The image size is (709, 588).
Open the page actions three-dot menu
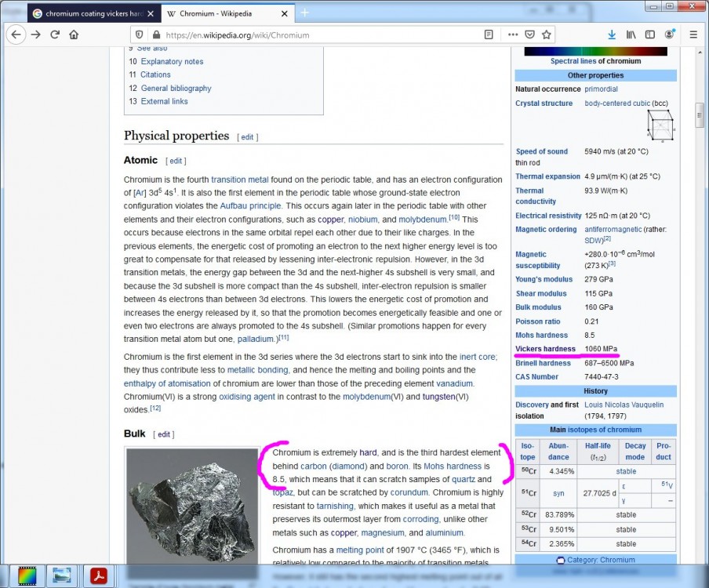pos(512,34)
